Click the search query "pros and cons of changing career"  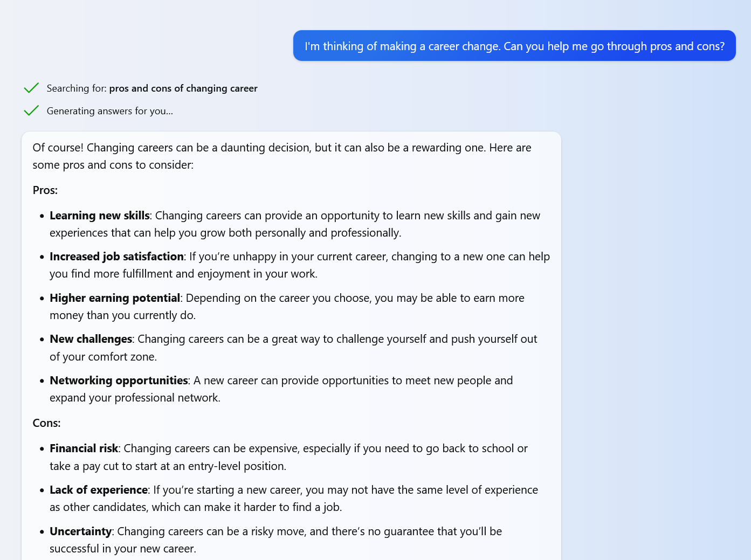[x=183, y=88]
